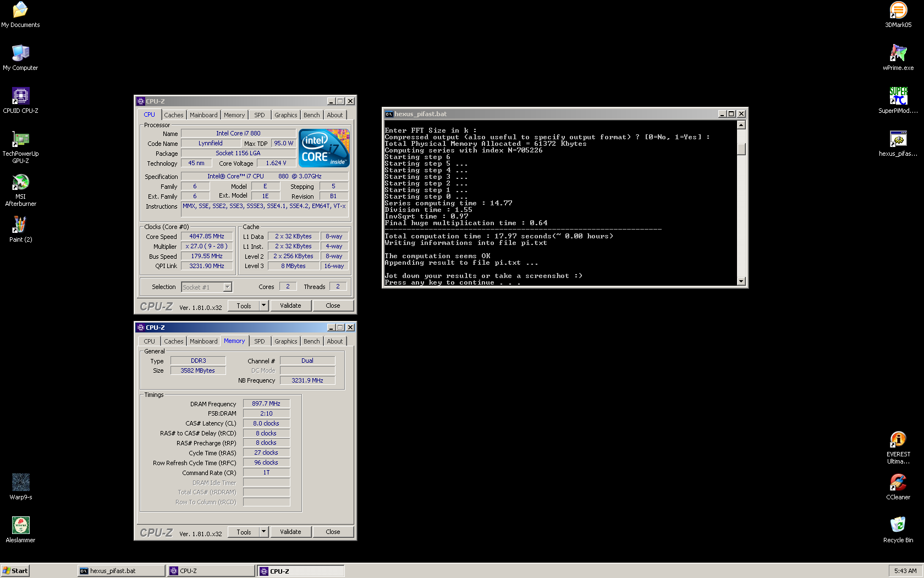Click the Multiplier value x 27.0
This screenshot has height=578, width=924.
[207, 246]
